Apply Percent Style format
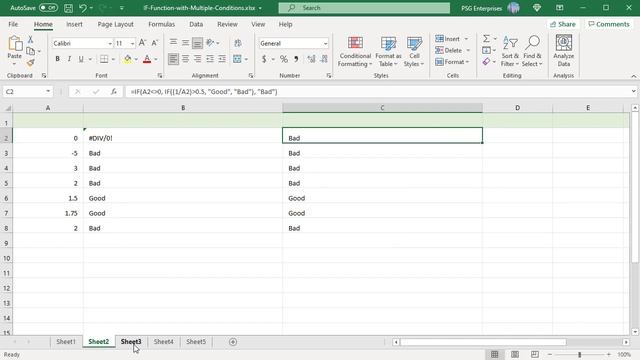 click(284, 59)
